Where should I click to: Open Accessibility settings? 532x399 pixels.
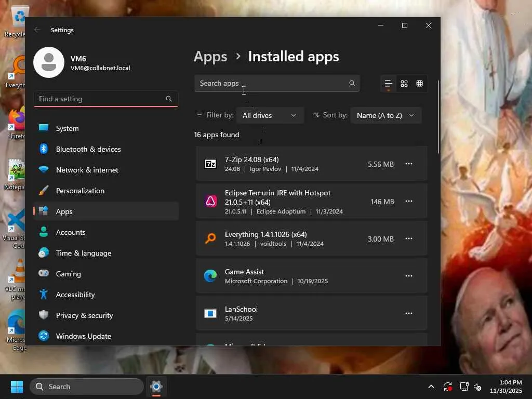[x=106, y=295]
